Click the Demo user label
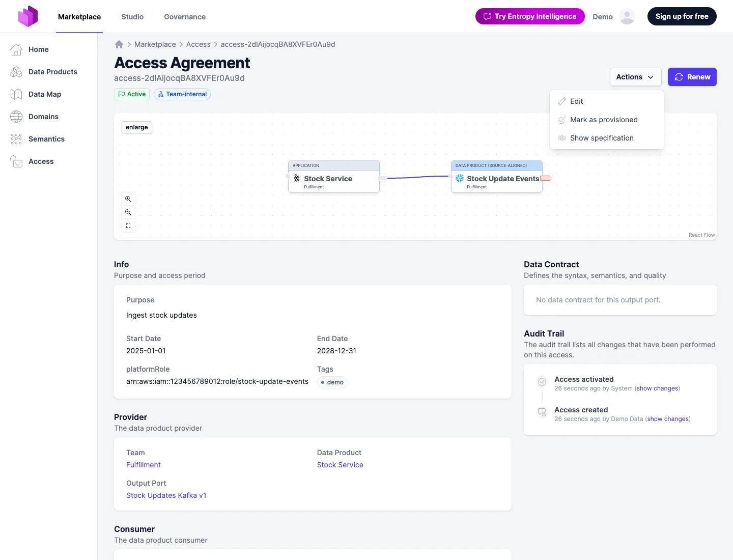Viewport: 733px width, 560px height. [x=603, y=17]
